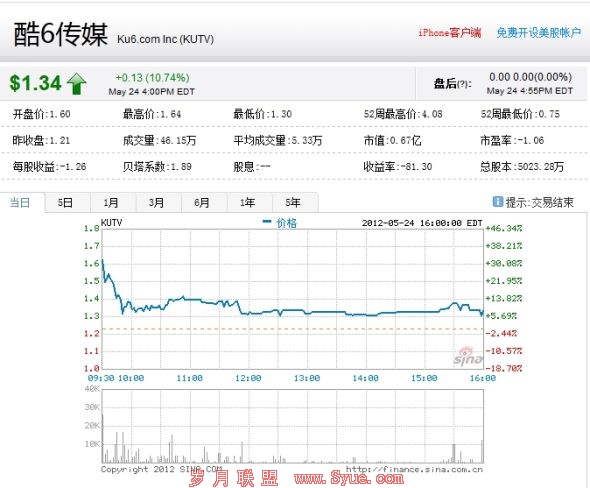The height and width of the screenshot is (488, 590).
Task: Open the 6月 chart tab
Action: (x=202, y=203)
